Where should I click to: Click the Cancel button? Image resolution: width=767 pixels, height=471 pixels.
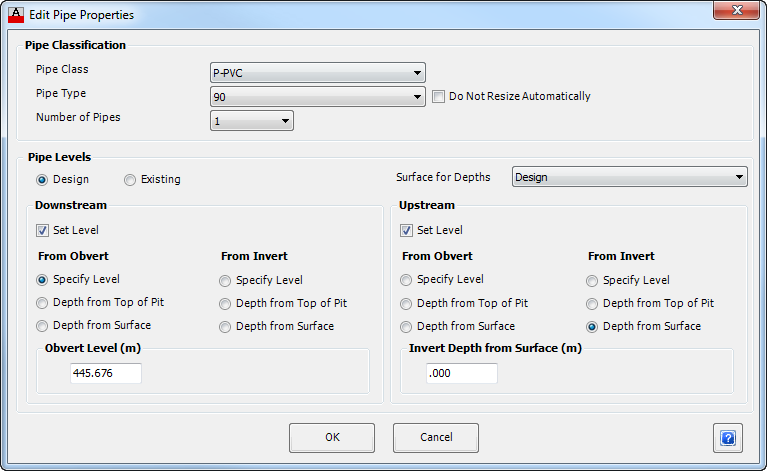coord(436,438)
